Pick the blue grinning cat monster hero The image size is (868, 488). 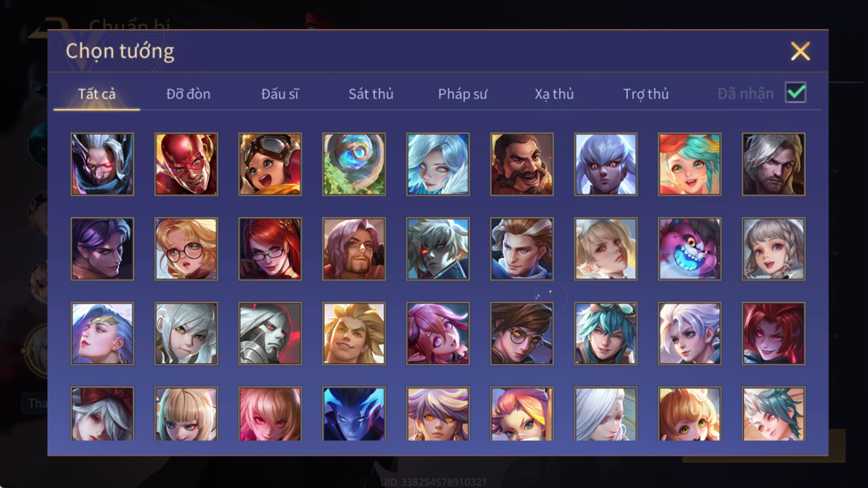(x=690, y=249)
